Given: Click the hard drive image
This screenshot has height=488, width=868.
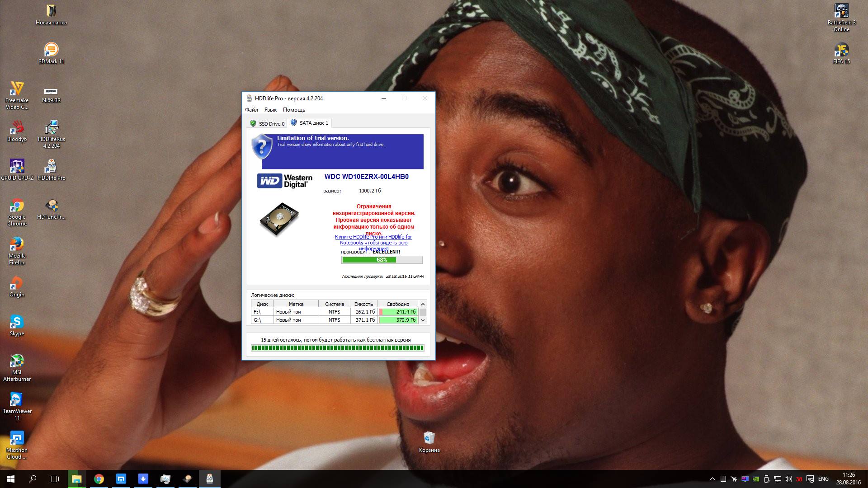Looking at the screenshot, I should pos(279,219).
